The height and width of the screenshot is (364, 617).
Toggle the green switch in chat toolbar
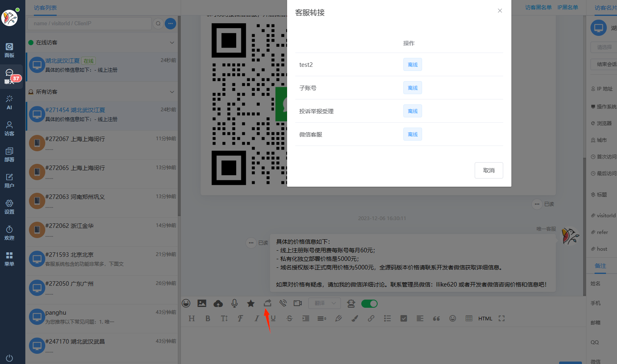tap(369, 303)
